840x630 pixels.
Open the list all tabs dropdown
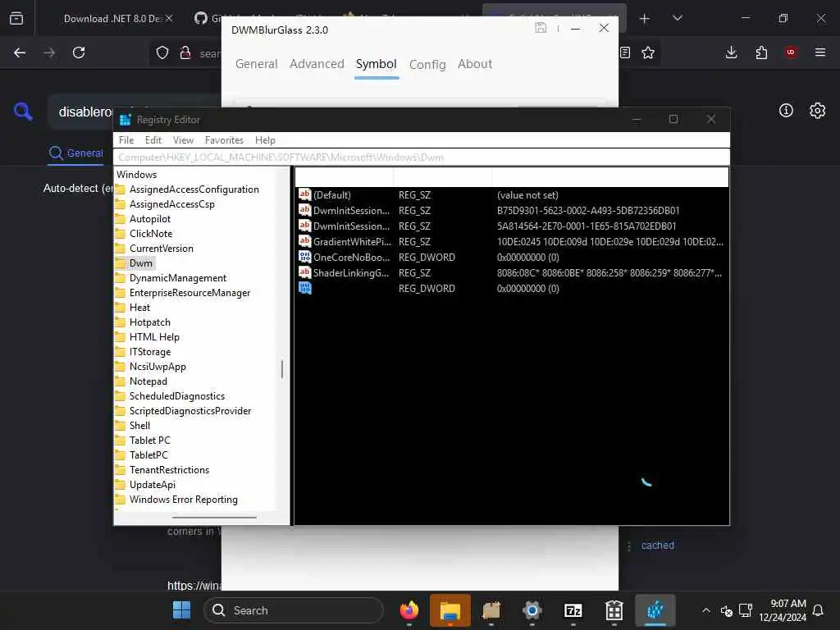coord(678,18)
